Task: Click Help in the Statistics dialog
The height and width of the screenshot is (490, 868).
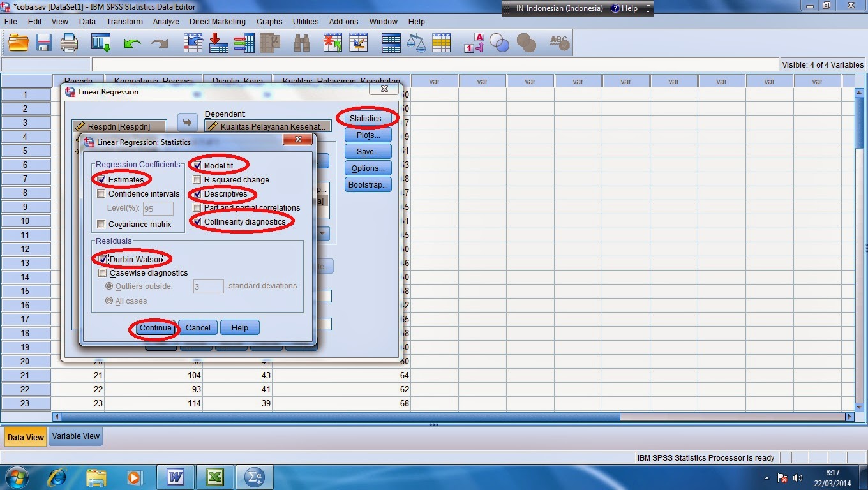Action: point(240,328)
